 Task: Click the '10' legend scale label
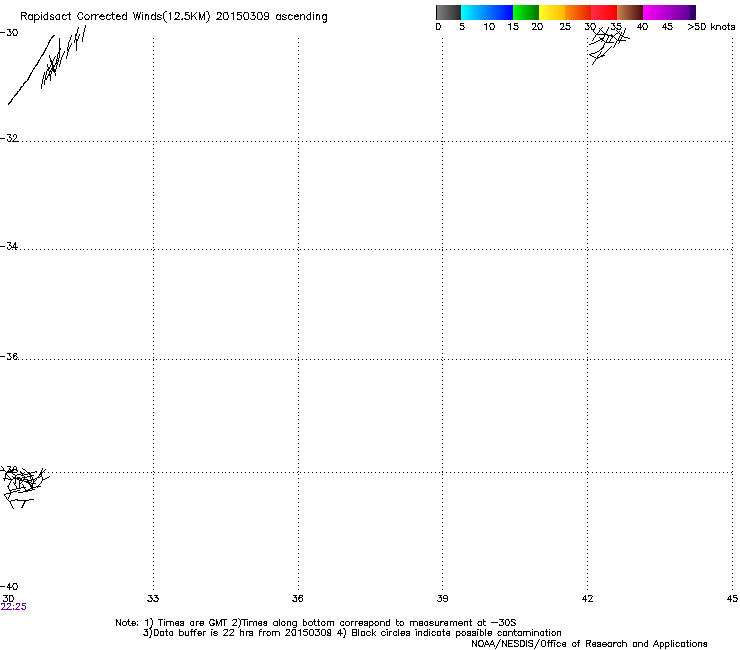[x=489, y=27]
